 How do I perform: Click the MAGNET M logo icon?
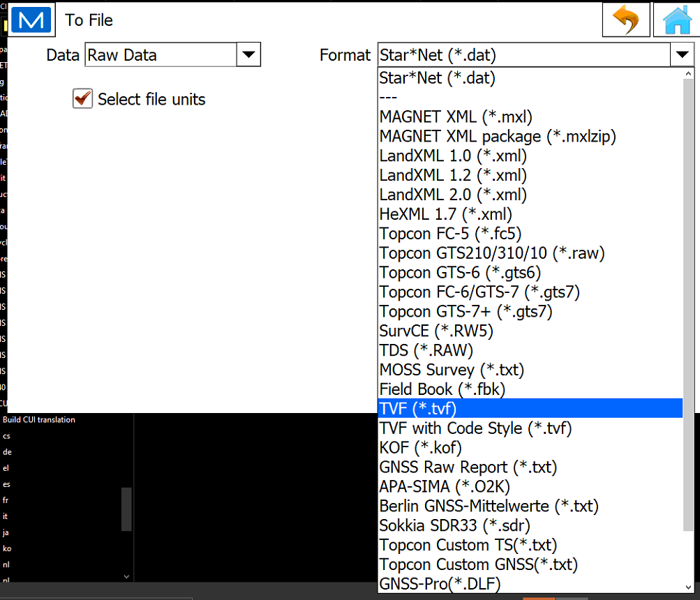(x=31, y=20)
